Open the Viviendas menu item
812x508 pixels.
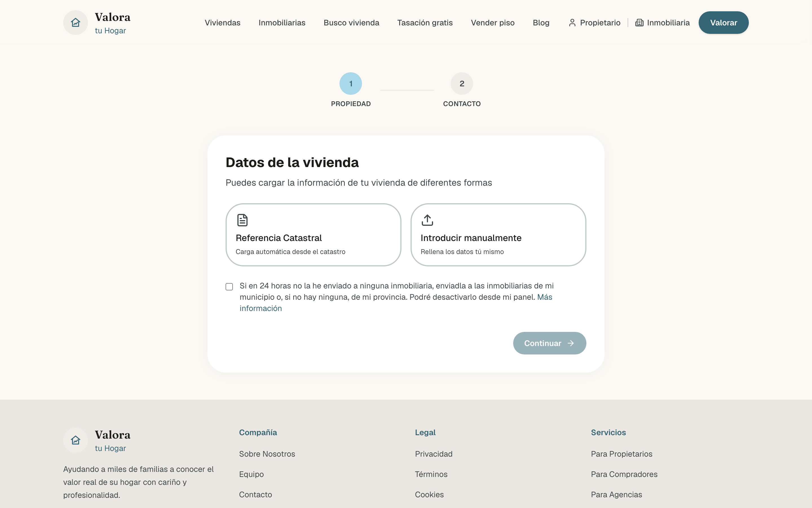[x=222, y=23]
